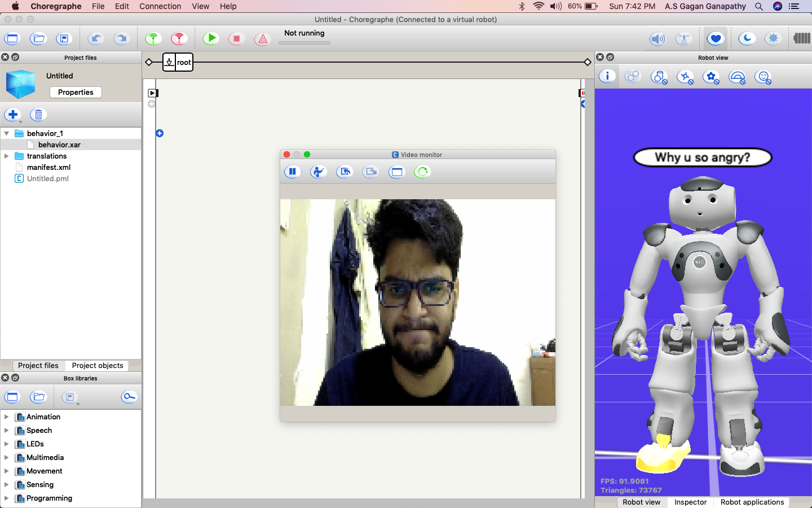Undo the last action
This screenshot has width=812, height=508.
click(x=96, y=39)
